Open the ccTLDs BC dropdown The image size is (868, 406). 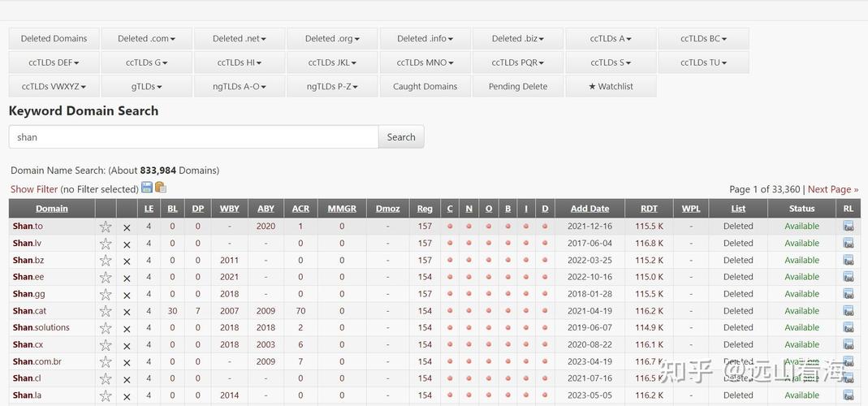pos(704,39)
